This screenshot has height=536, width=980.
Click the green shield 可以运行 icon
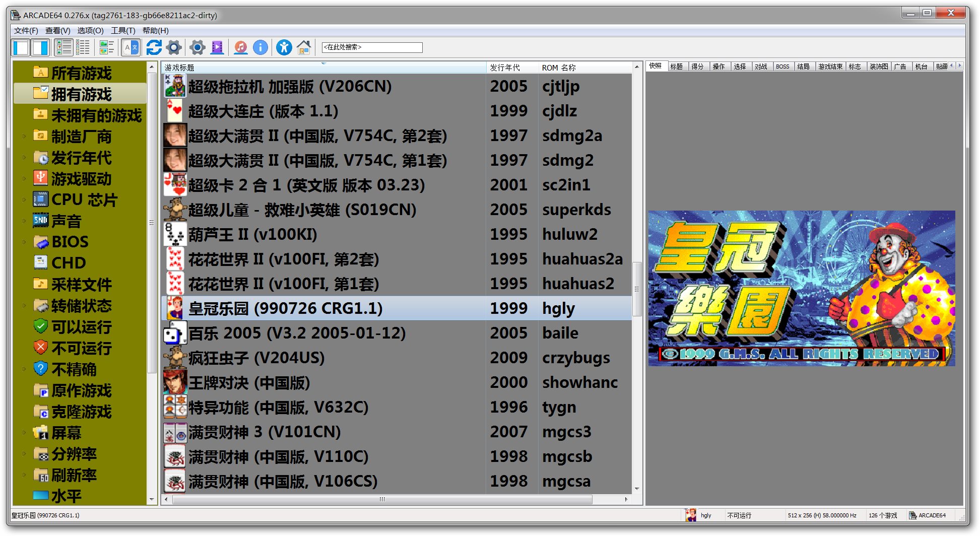40,326
